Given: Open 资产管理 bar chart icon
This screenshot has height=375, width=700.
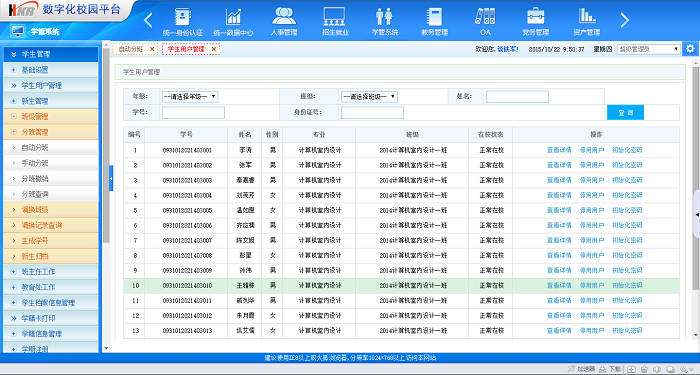Looking at the screenshot, I should coord(587,16).
